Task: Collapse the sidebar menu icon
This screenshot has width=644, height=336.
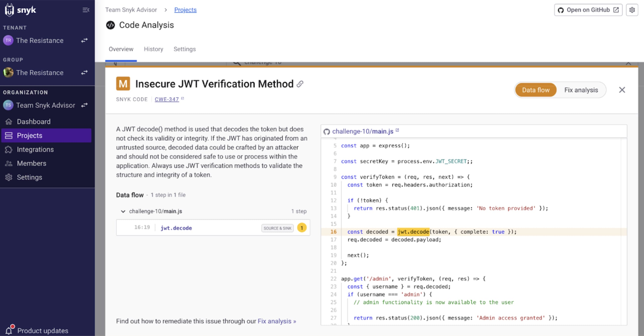Action: 86,10
